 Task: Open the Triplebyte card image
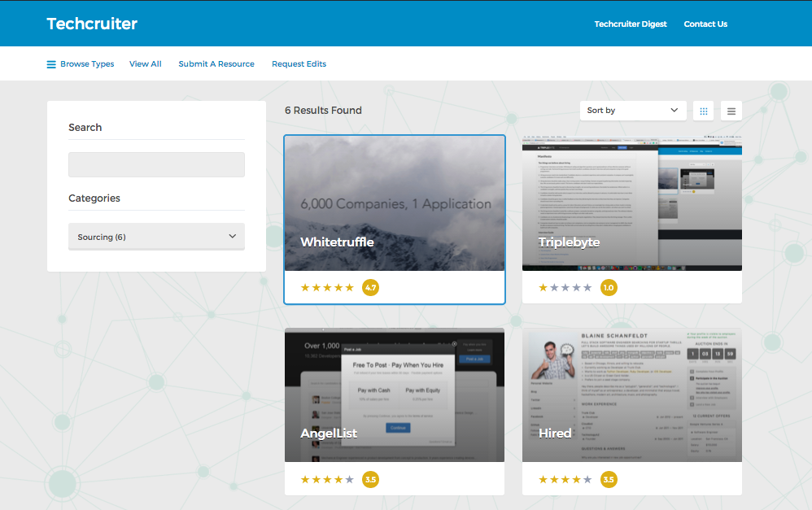[632, 203]
